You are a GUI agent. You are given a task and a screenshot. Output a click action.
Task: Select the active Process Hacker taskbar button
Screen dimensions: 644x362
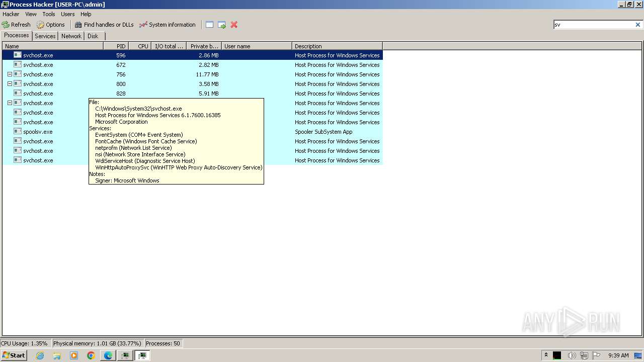pyautogui.click(x=142, y=355)
